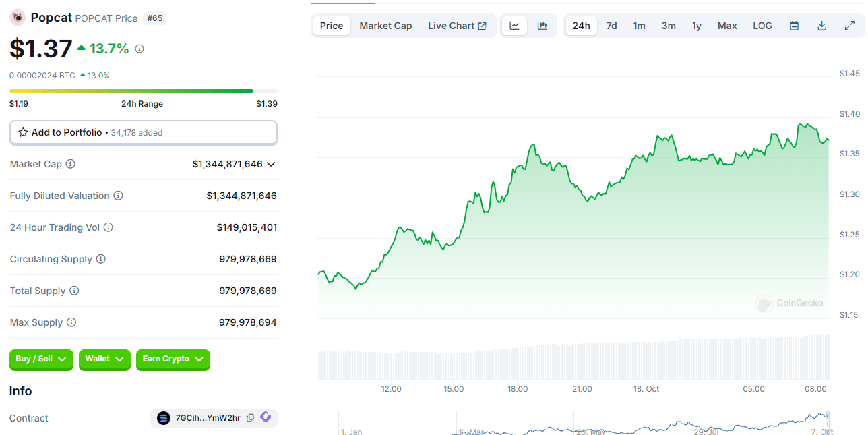
Task: Select the 1m time range
Action: [639, 26]
